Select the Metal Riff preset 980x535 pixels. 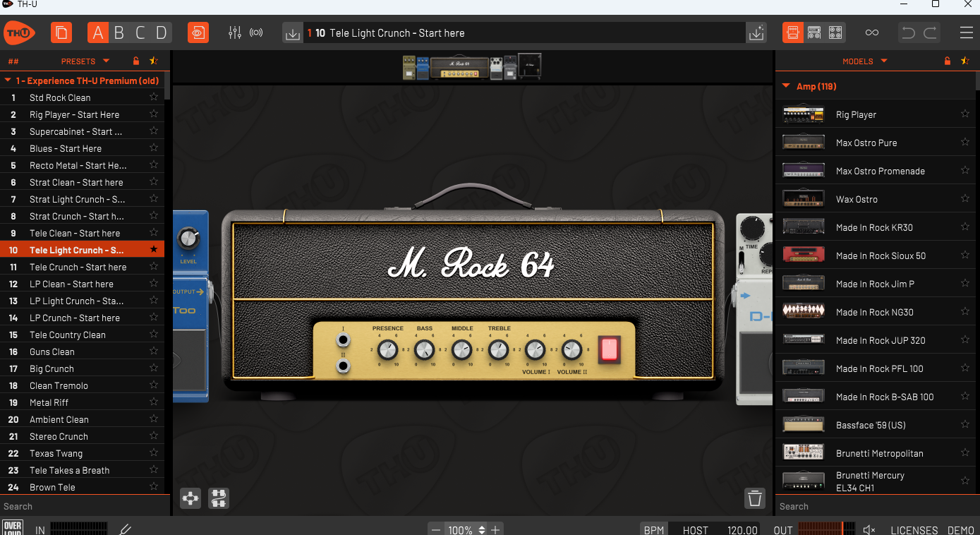(x=82, y=402)
